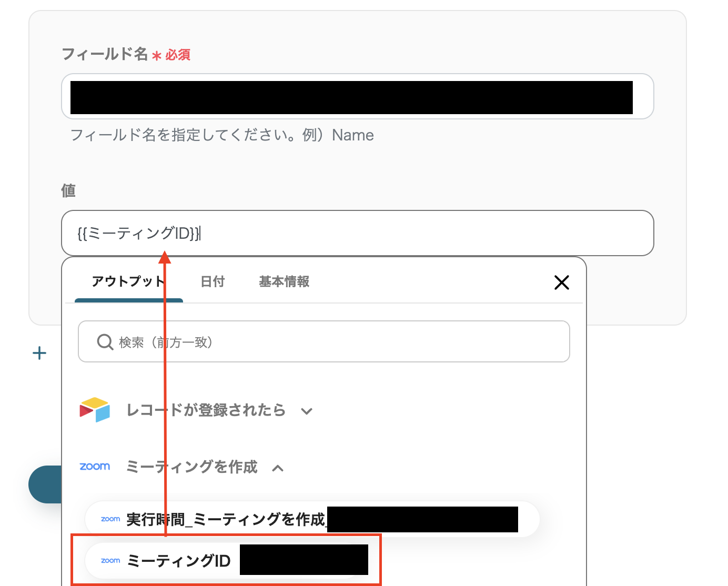This screenshot has height=586, width=728.
Task: Click the フィールド名 input field
Action: 358,96
